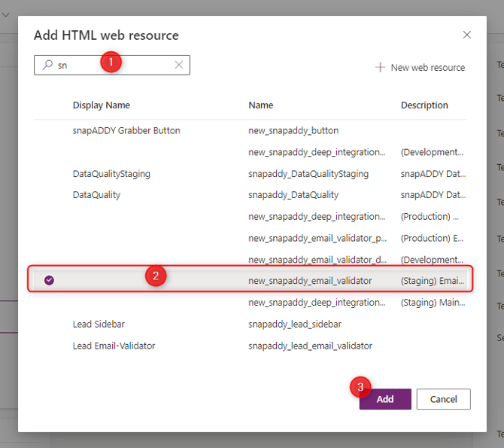The image size is (504, 448).
Task: Select the Lead Sidebar resource row
Action: (99, 325)
